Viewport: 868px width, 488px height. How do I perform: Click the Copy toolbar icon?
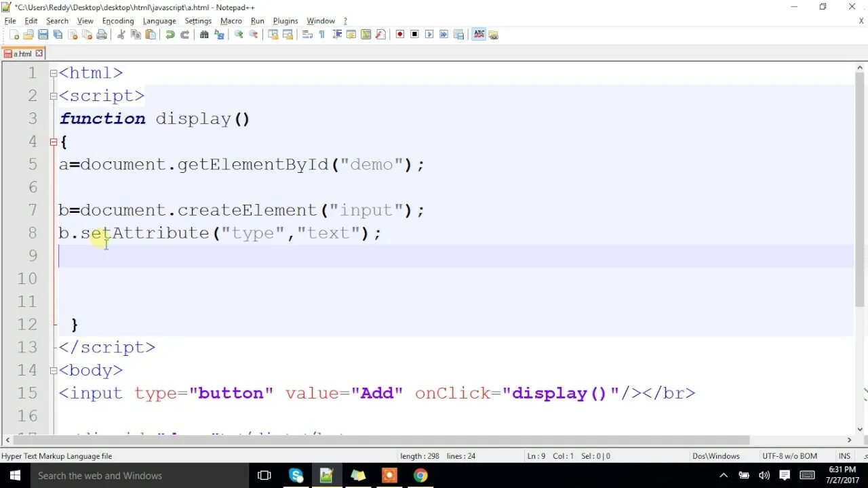point(136,35)
